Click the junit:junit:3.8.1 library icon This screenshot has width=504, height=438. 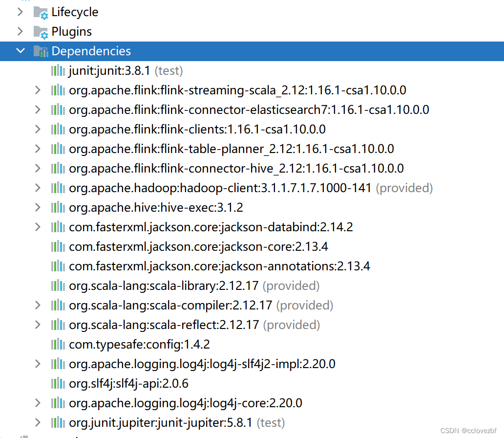tap(58, 70)
